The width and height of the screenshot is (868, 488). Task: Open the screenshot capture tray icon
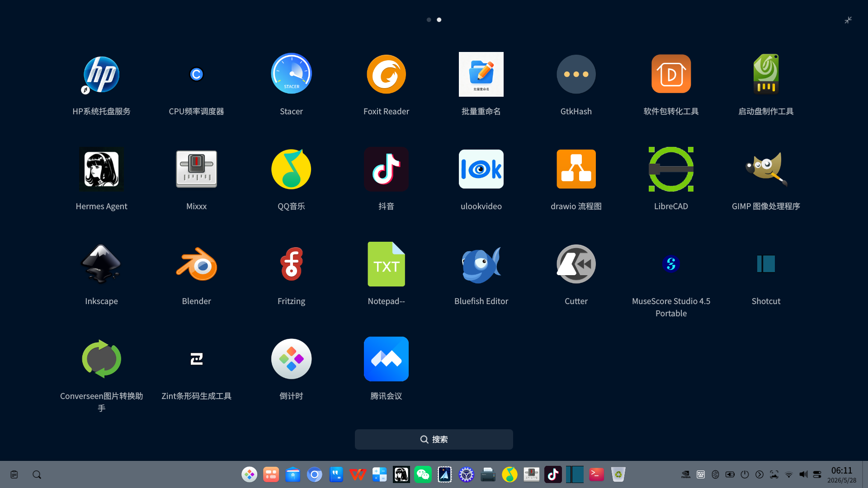click(x=774, y=474)
